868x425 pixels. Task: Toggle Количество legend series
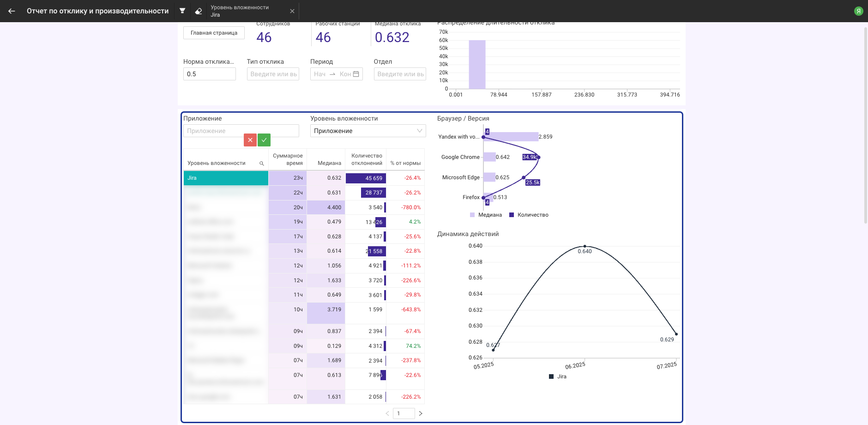pyautogui.click(x=529, y=215)
